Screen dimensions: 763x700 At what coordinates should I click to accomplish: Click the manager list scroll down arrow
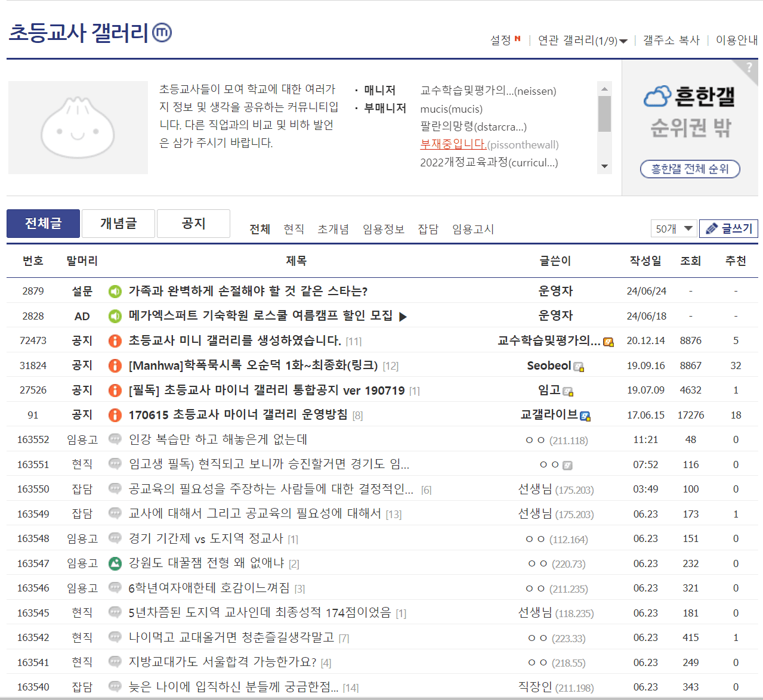click(x=604, y=166)
